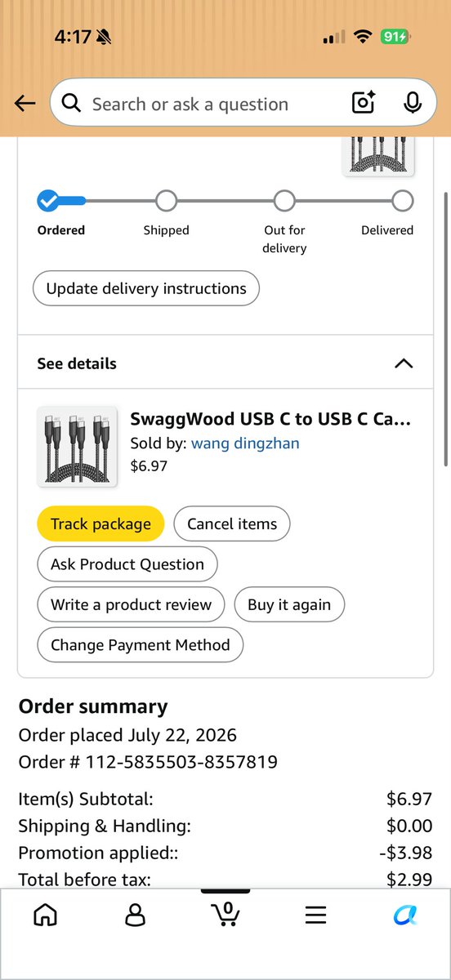Open SwaggWood USB C cable product title
The image size is (451, 980).
tap(271, 419)
